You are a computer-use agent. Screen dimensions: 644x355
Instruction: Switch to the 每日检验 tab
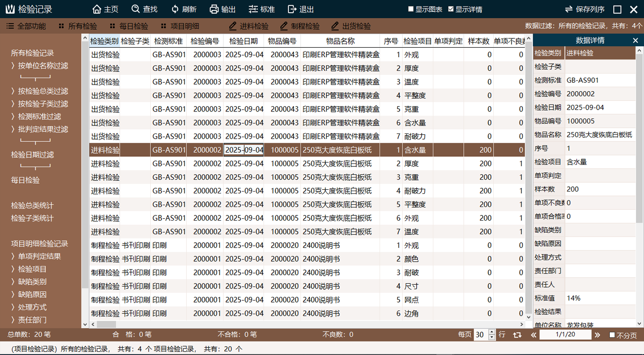(129, 26)
